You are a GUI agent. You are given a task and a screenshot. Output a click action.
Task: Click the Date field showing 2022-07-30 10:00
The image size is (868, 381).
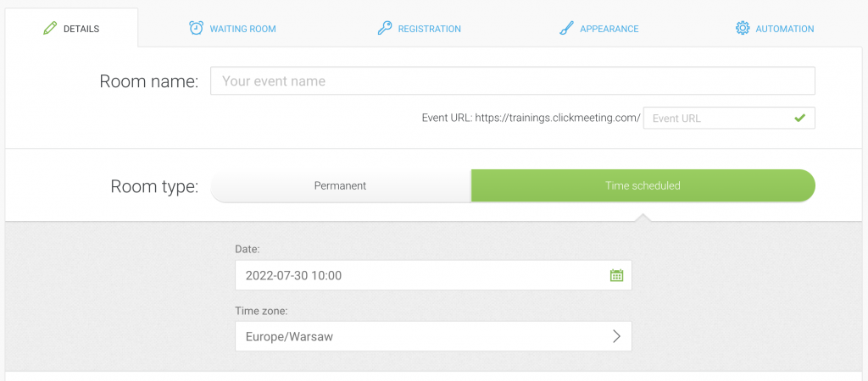(x=433, y=275)
